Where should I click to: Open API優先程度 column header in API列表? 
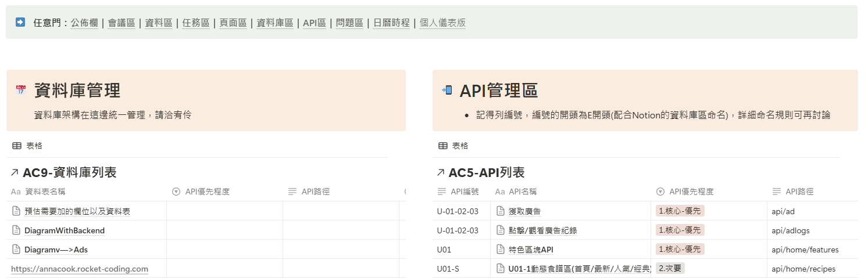point(691,192)
